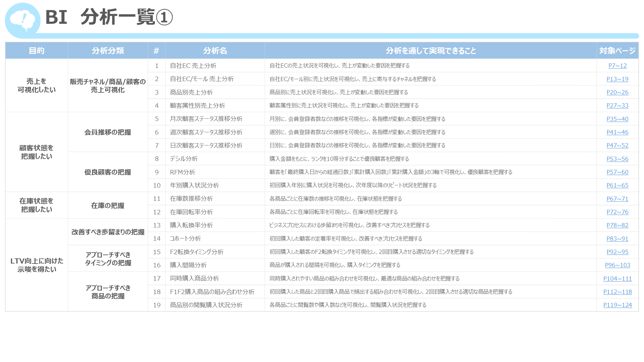Image resolution: width=644 pixels, height=362 pixels.
Task: Select the アプローチすべきタイミングの把握 cell
Action: [108, 259]
